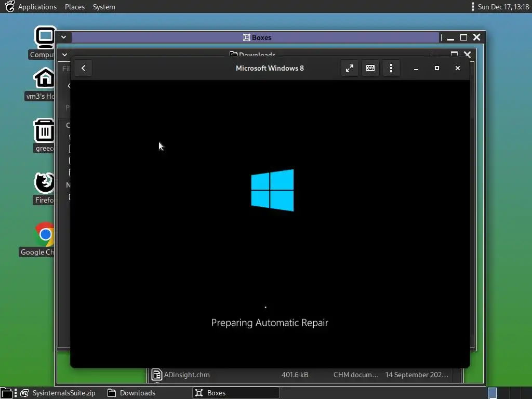
Task: Switch to Boxes taskbar entry
Action: 236,393
